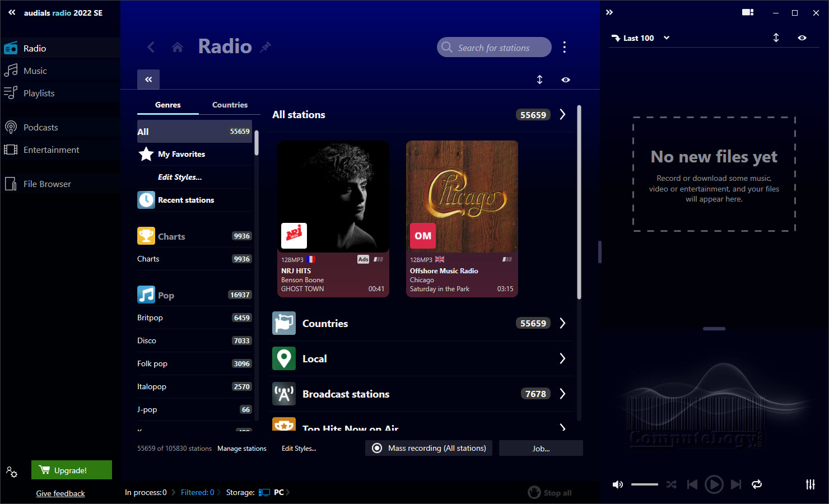Open the Podcasts section

pyautogui.click(x=40, y=127)
